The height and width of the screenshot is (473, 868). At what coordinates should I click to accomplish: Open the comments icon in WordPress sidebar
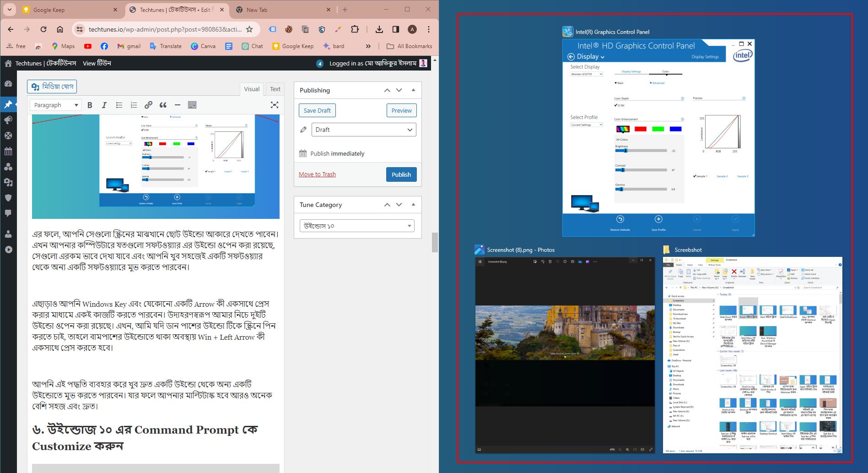tap(8, 213)
